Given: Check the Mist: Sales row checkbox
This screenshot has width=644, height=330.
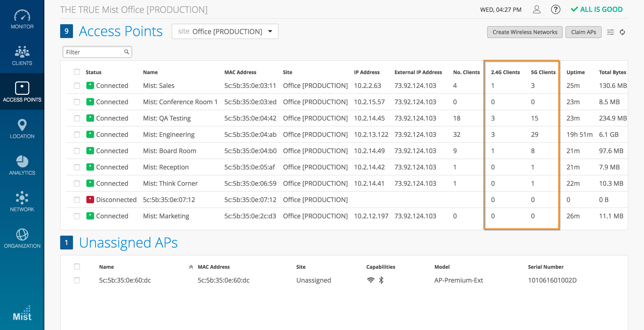Looking at the screenshot, I should (77, 86).
